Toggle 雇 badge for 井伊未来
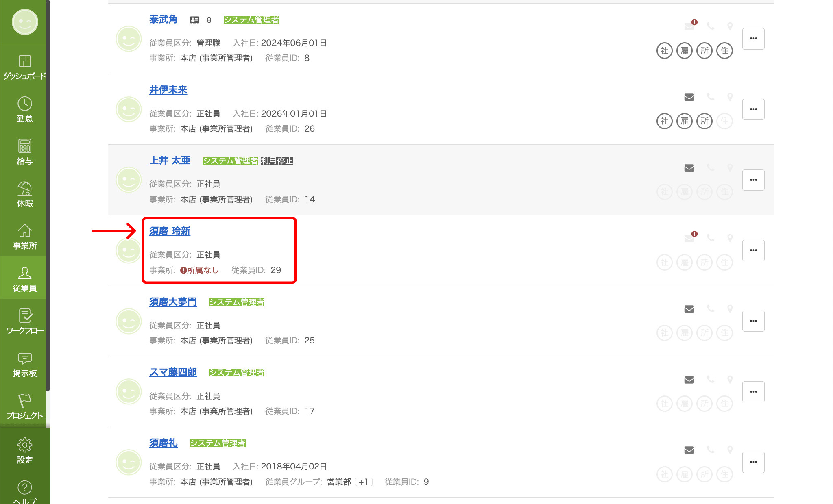 click(x=684, y=121)
